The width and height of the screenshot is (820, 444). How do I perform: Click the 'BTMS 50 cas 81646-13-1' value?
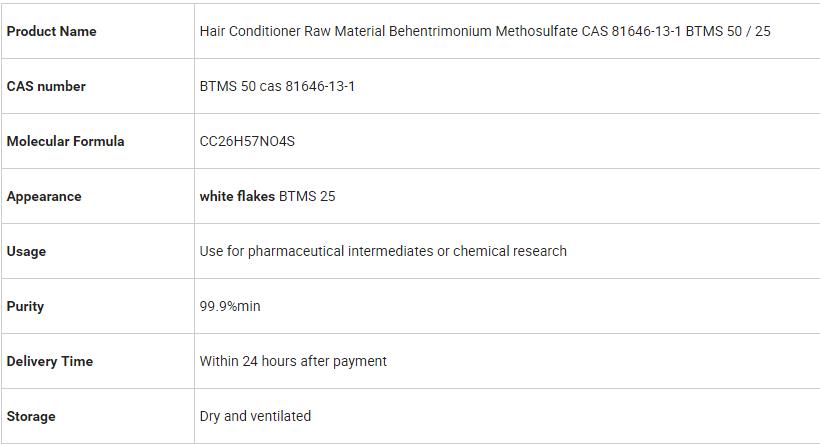(277, 86)
